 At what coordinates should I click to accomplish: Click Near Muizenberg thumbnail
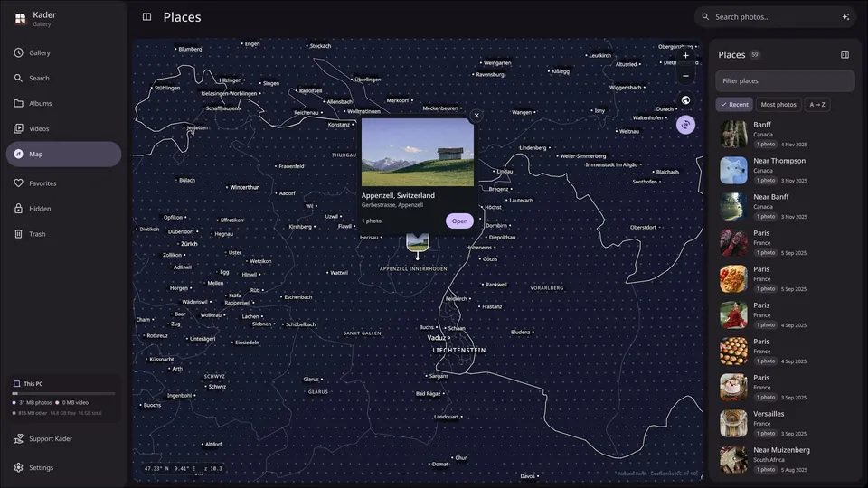pyautogui.click(x=733, y=460)
